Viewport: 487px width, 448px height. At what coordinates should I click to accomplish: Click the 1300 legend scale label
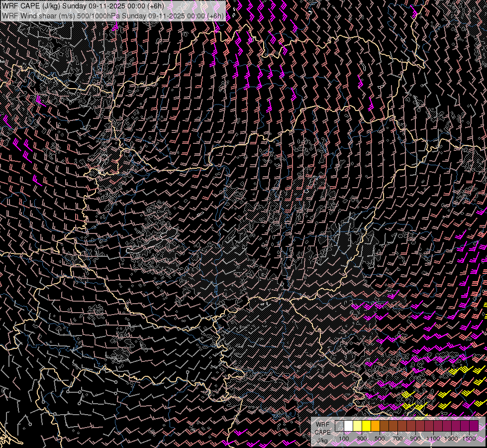(451, 439)
